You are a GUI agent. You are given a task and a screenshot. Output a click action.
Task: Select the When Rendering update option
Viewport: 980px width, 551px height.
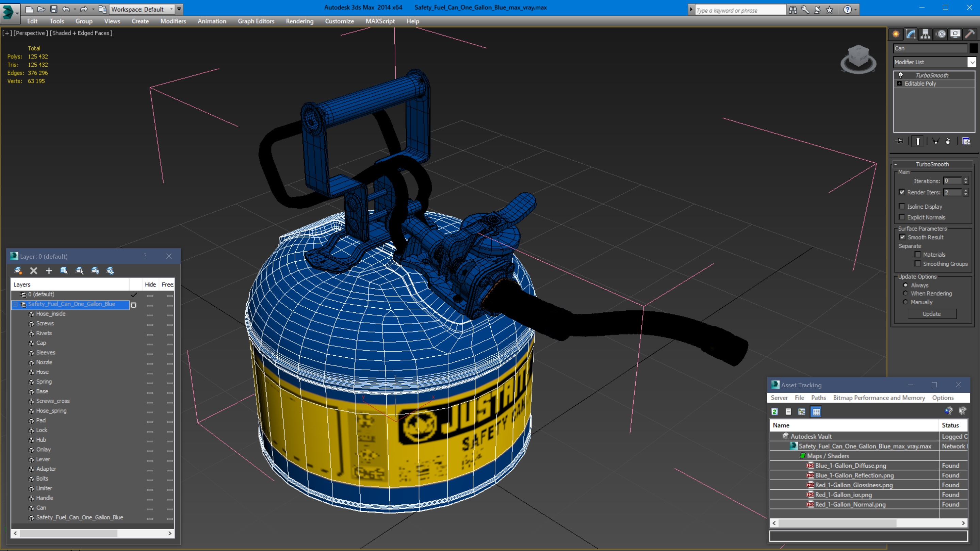pyautogui.click(x=905, y=293)
